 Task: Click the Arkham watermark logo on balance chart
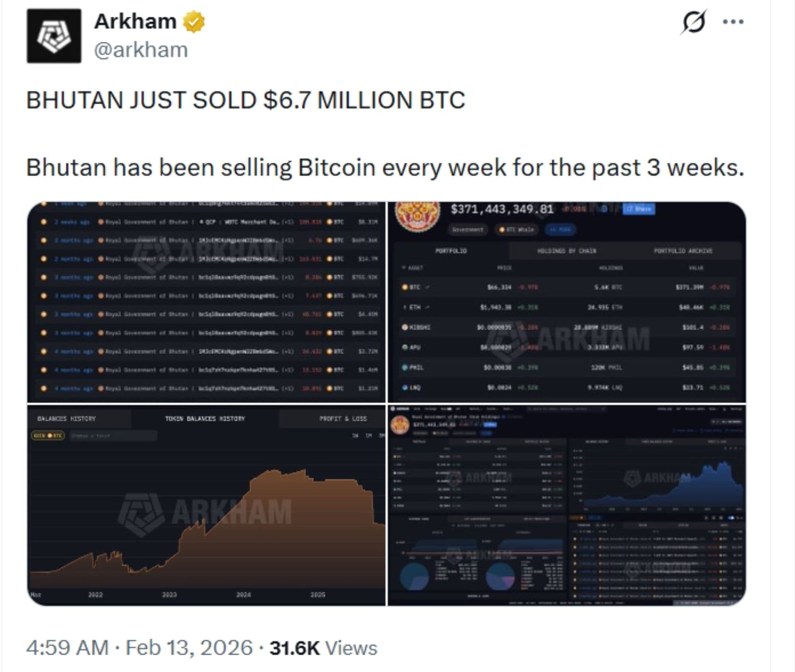click(x=141, y=513)
